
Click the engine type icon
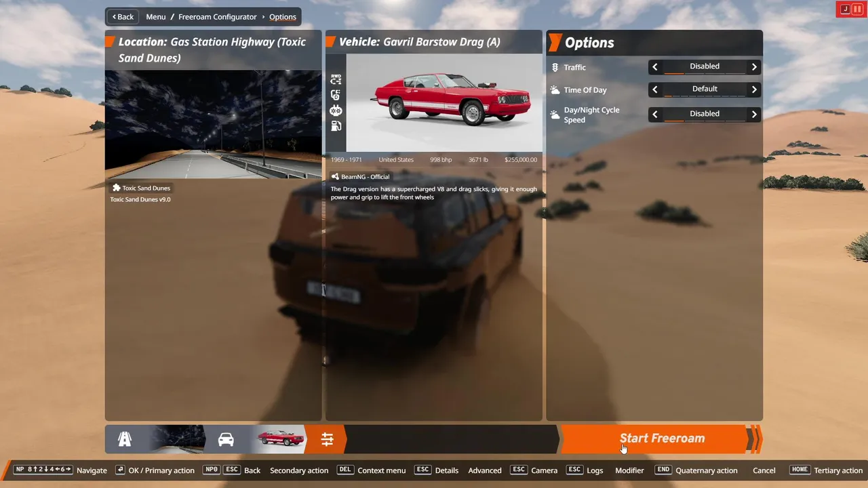point(336,110)
